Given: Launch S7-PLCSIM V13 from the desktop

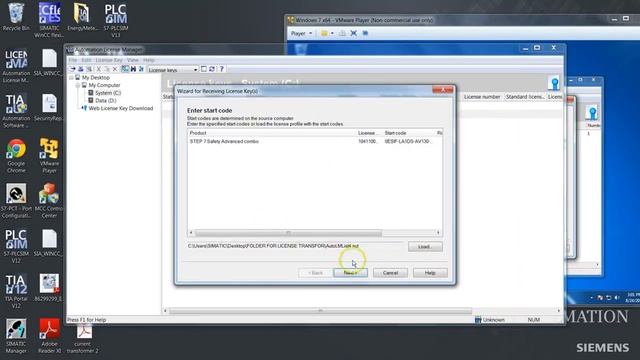Looking at the screenshot, I should (116, 20).
